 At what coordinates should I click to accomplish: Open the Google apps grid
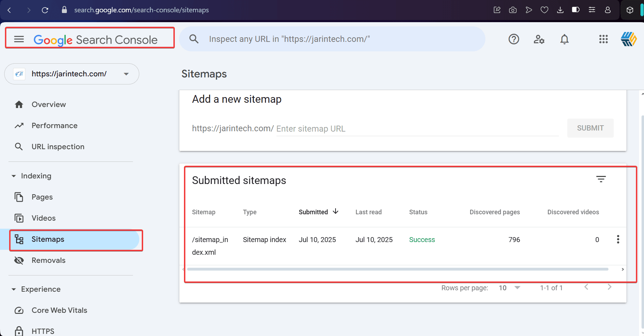(x=603, y=39)
